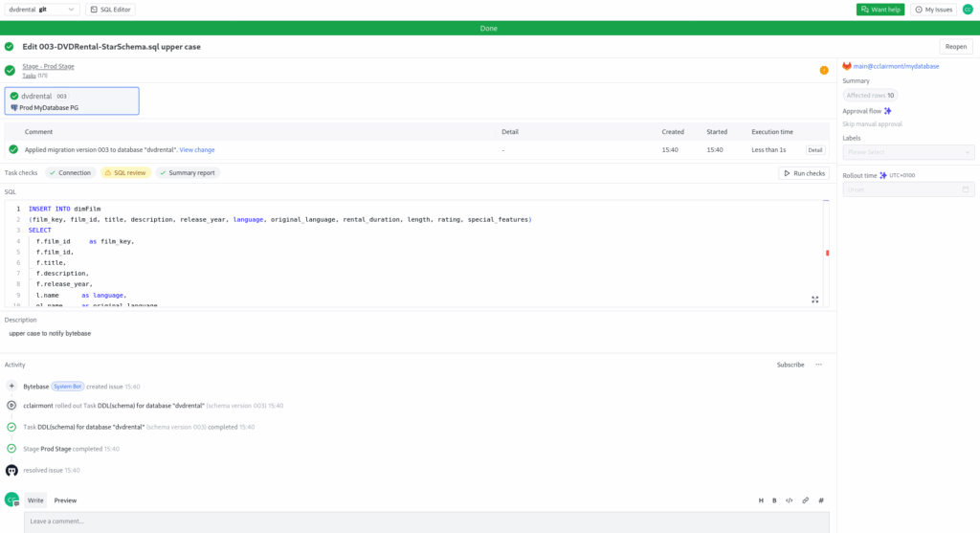Open the Labels select dropdown
The width and height of the screenshot is (980, 533).
(908, 152)
